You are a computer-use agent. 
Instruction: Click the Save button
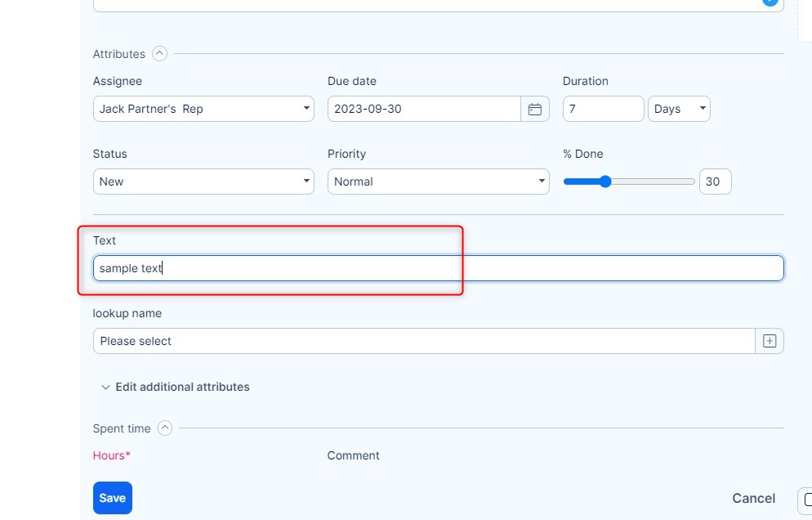pos(113,498)
